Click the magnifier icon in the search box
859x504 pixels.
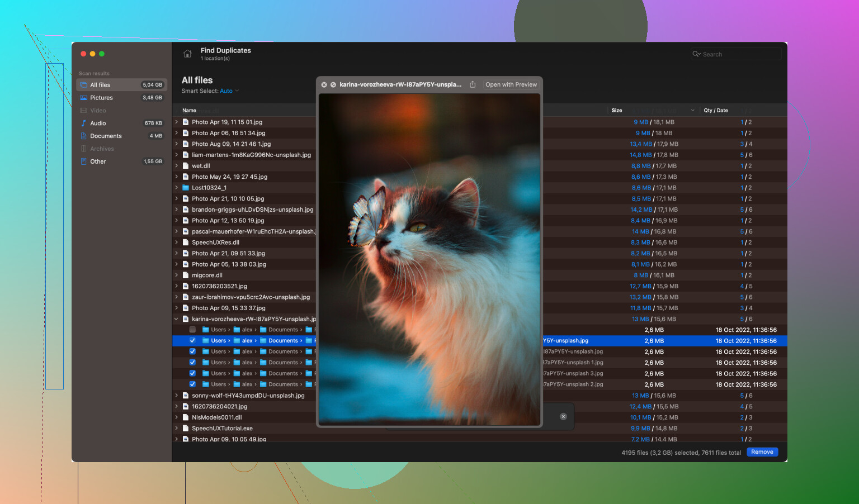click(x=696, y=54)
